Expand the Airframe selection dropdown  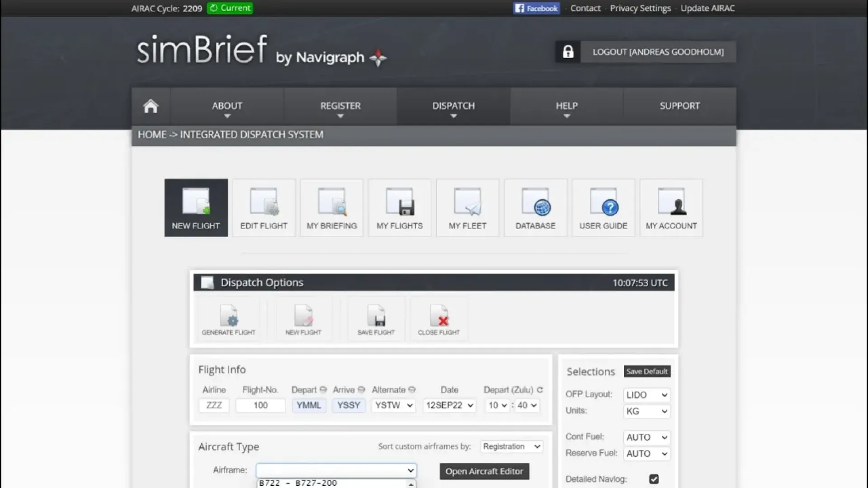pyautogui.click(x=335, y=470)
